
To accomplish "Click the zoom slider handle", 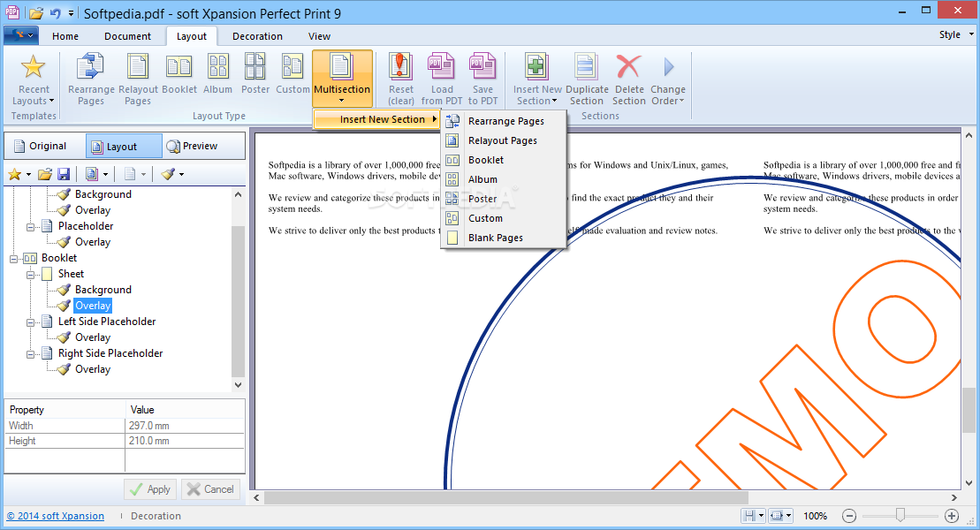I will 900,515.
